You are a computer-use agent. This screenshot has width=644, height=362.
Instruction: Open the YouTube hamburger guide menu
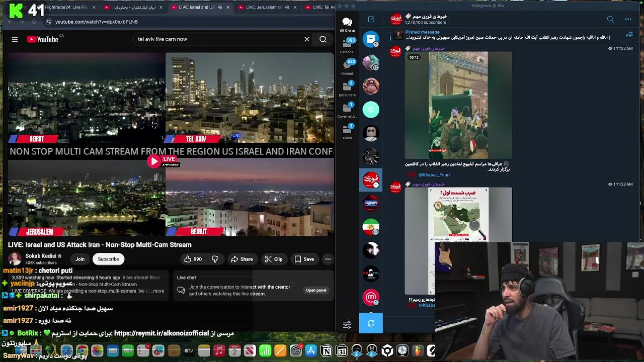point(15,39)
